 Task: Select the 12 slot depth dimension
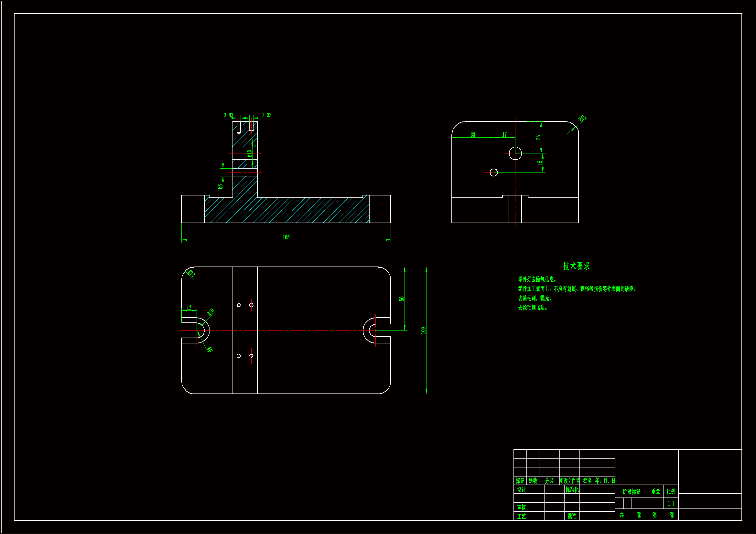(x=189, y=308)
